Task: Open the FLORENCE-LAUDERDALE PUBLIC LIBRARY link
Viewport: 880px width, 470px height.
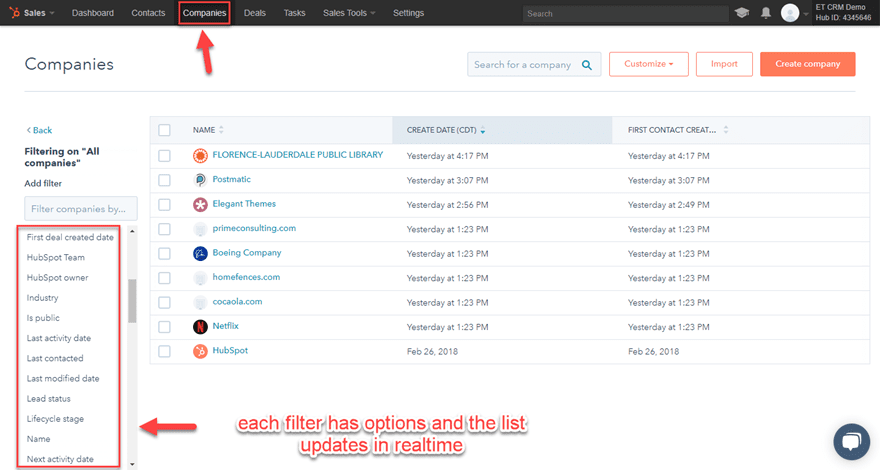Action: pyautogui.click(x=297, y=154)
